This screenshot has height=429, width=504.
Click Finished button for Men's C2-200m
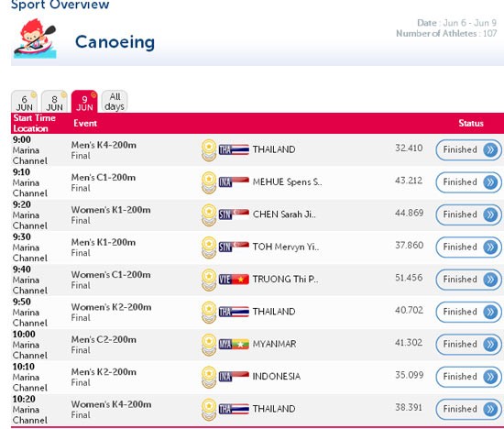(x=468, y=344)
